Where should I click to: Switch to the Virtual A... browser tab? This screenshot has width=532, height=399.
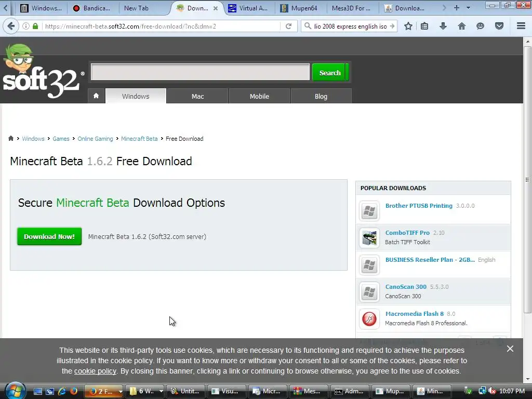point(248,8)
